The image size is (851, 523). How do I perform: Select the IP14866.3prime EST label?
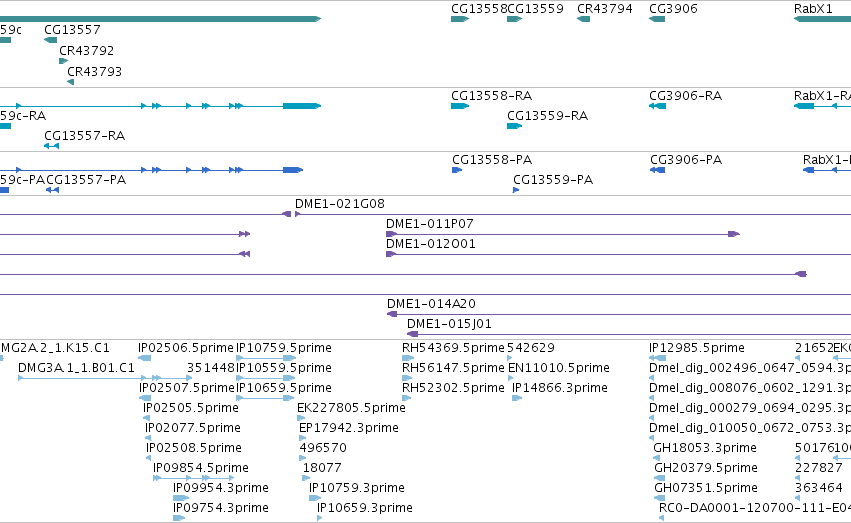(560, 388)
